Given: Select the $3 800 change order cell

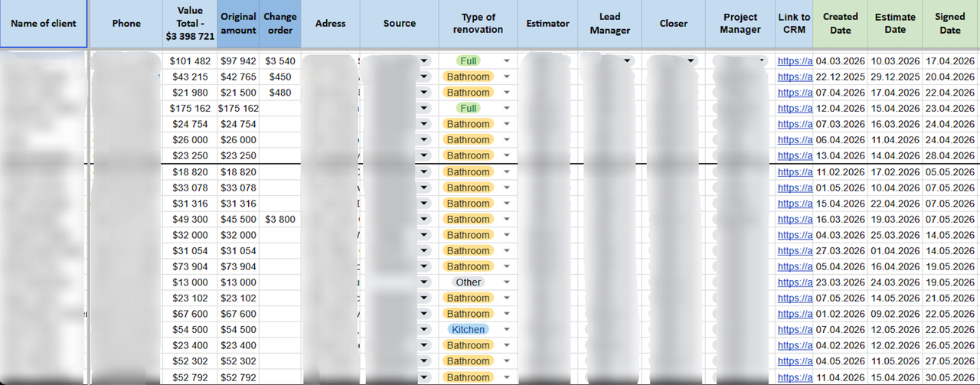Looking at the screenshot, I should (280, 220).
